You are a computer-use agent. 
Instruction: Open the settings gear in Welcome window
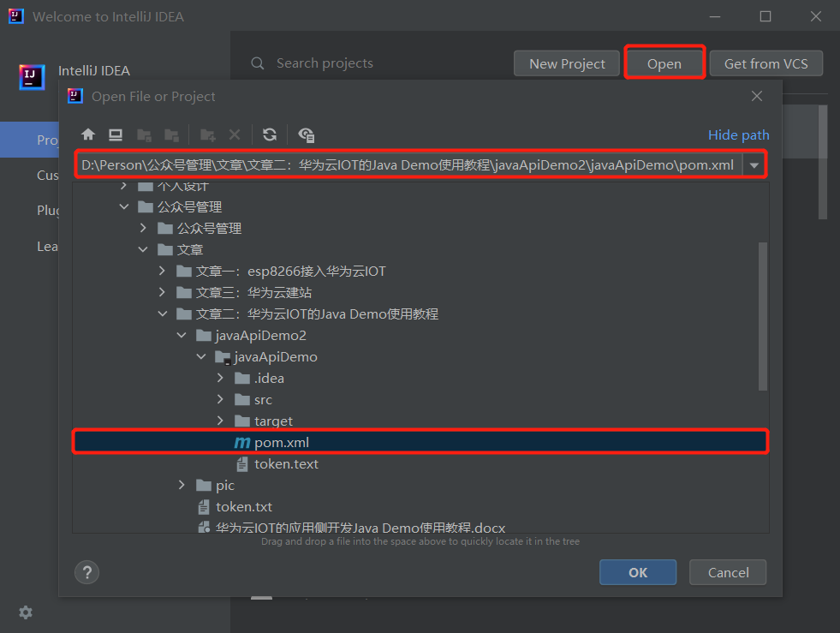click(x=26, y=612)
